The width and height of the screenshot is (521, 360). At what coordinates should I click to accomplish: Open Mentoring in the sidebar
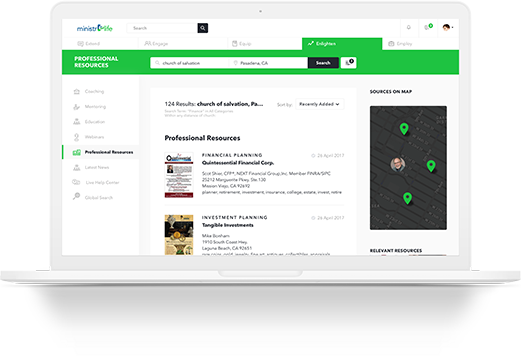pos(95,107)
